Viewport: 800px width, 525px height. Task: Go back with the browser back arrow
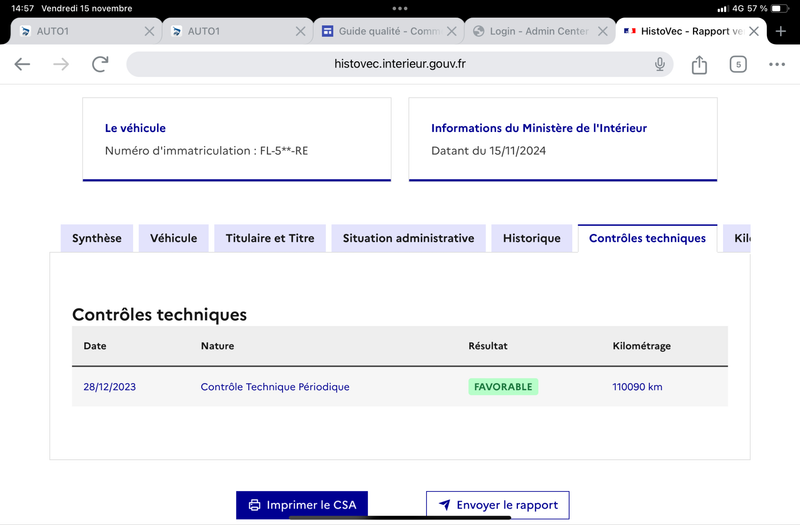click(x=22, y=64)
